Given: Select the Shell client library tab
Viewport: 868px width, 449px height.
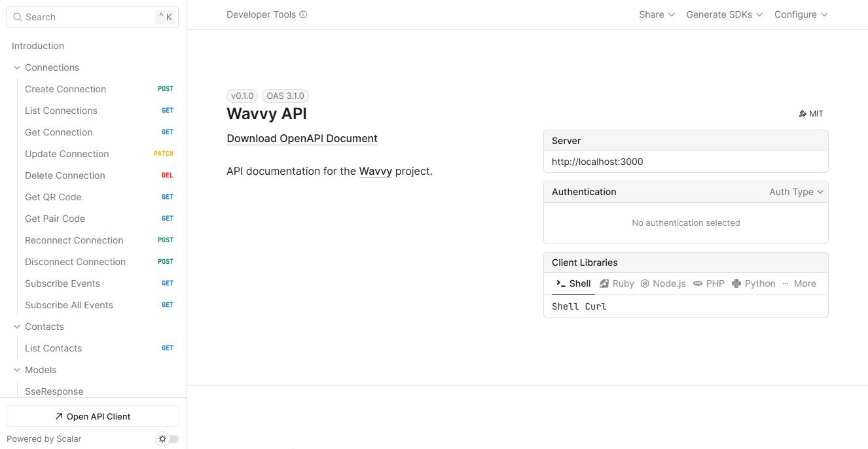Looking at the screenshot, I should click(x=573, y=283).
